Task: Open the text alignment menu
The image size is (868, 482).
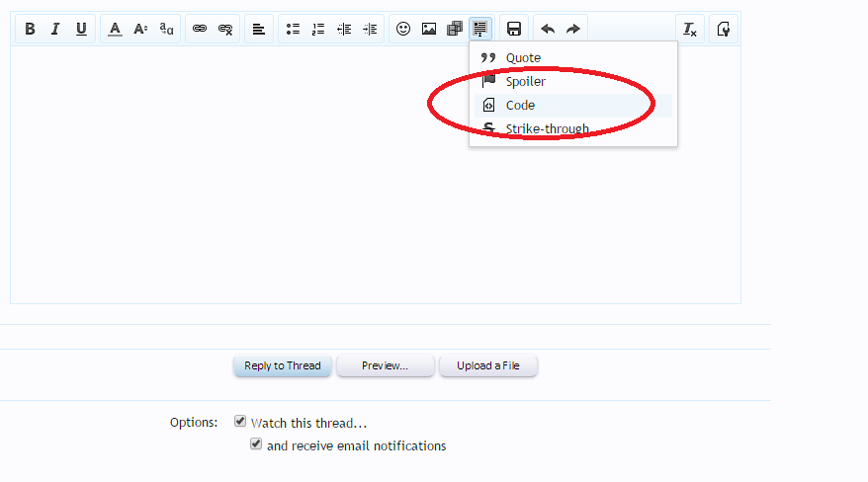Action: [258, 29]
